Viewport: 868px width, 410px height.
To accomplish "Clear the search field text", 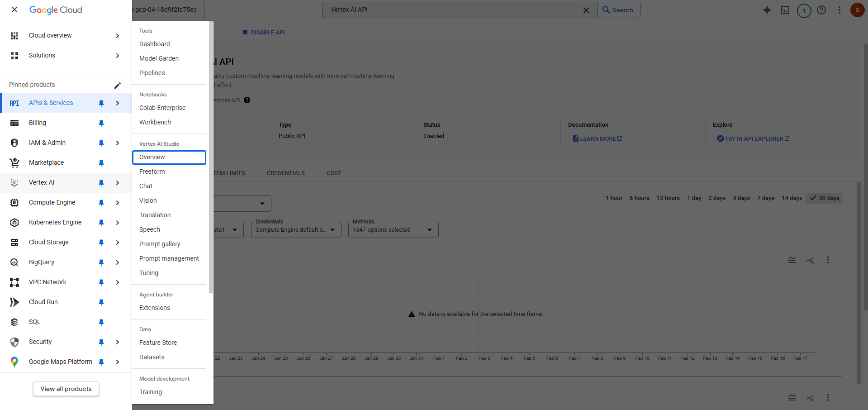I will [586, 10].
